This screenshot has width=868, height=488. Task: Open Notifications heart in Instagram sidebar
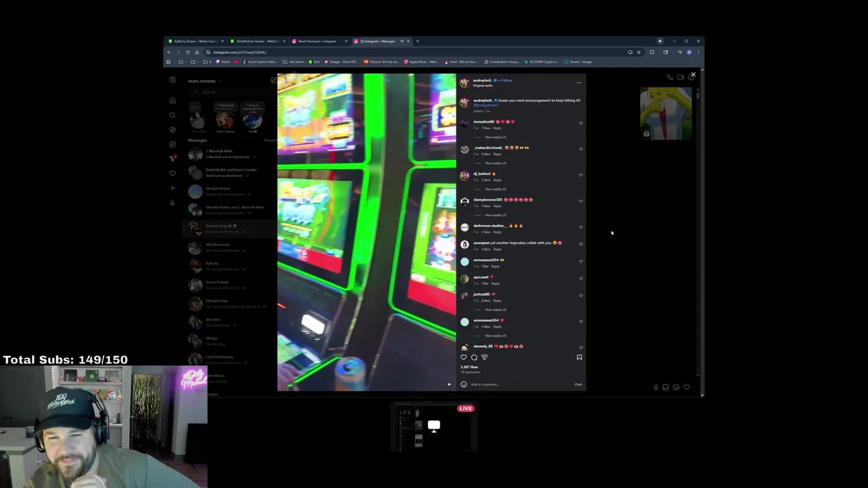pyautogui.click(x=172, y=174)
